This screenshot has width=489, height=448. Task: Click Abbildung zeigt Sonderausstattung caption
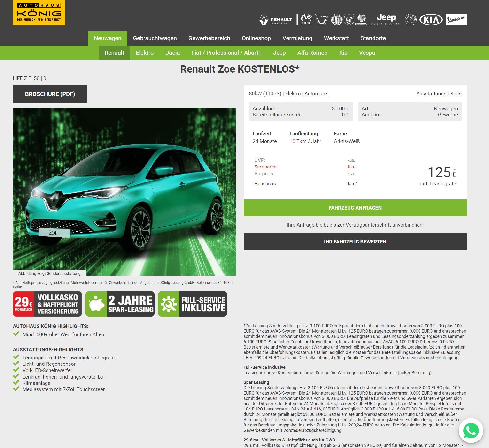[49, 273]
